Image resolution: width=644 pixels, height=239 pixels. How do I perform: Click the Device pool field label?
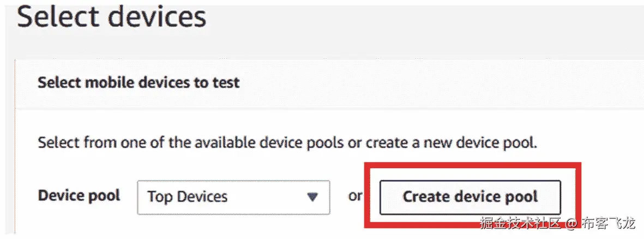point(79,195)
